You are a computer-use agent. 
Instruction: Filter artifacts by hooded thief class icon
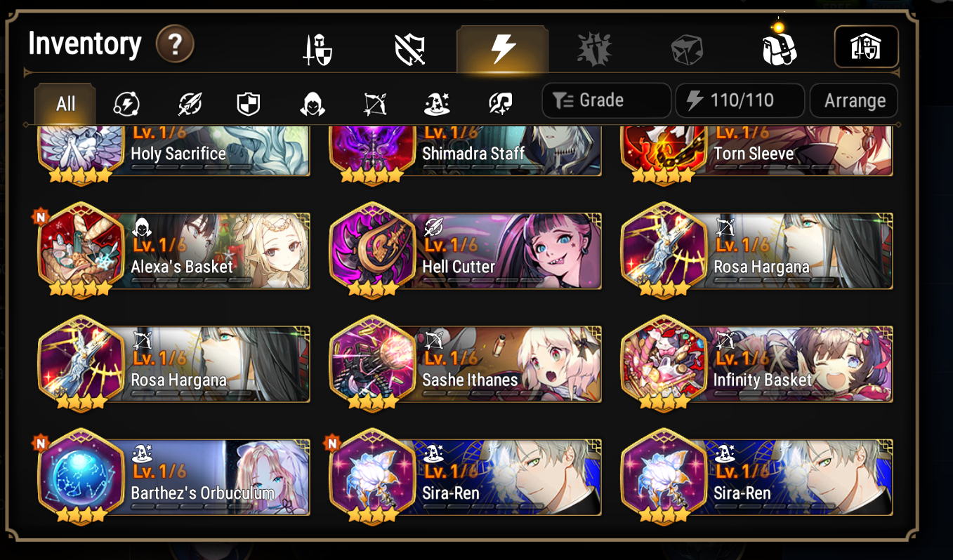pyautogui.click(x=312, y=105)
